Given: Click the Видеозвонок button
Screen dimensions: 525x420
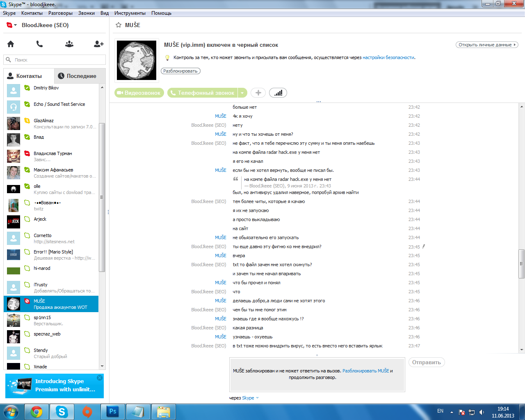Looking at the screenshot, I should [139, 93].
